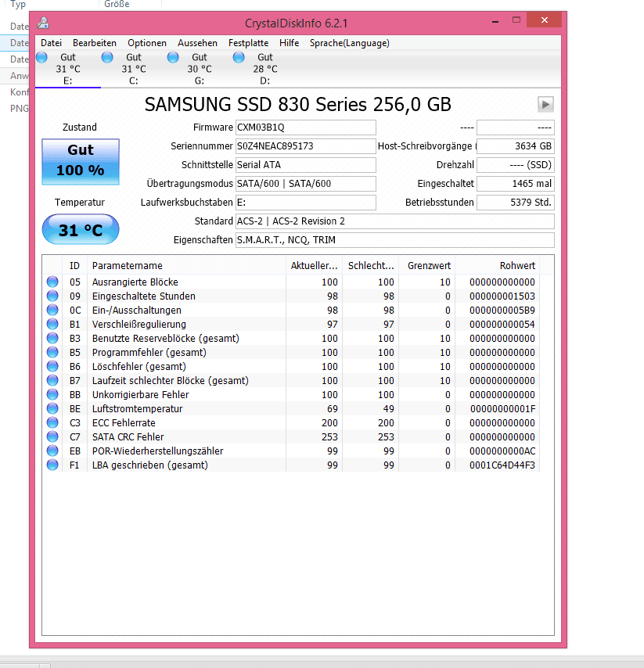Click the next disk arrow button
This screenshot has height=668, width=644.
click(x=545, y=104)
